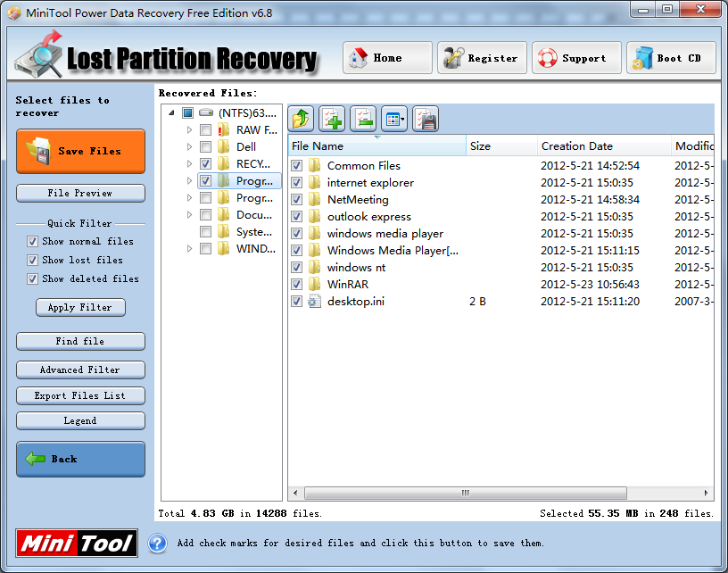Toggle Show deleted files checkbox
The image size is (728, 573).
pyautogui.click(x=32, y=279)
